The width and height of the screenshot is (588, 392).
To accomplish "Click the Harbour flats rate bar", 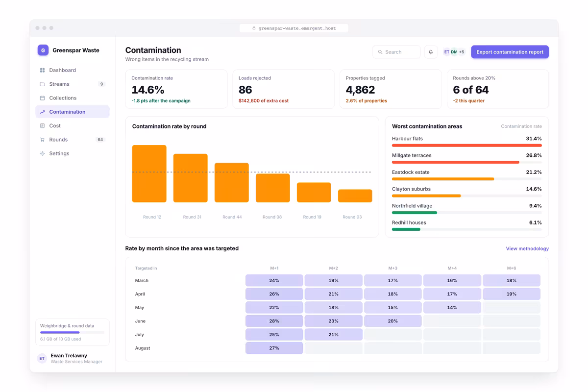I will coord(467,146).
